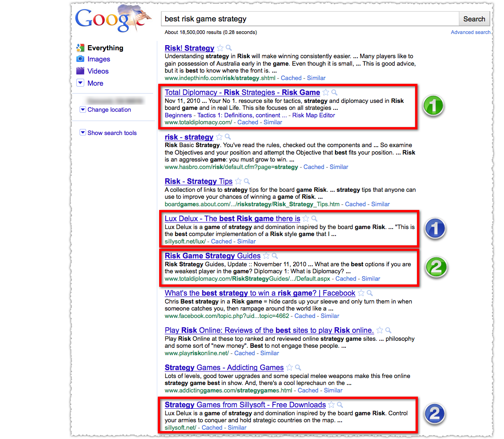Open Lux Delux best Risk game title
Viewport: 504px width, 439px height.
click(x=232, y=219)
